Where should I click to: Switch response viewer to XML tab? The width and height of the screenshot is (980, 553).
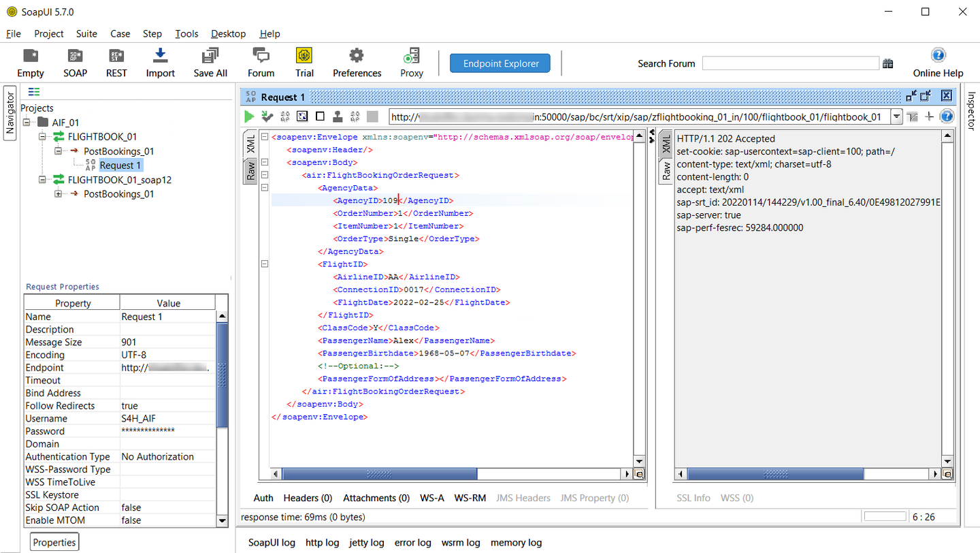(x=666, y=143)
